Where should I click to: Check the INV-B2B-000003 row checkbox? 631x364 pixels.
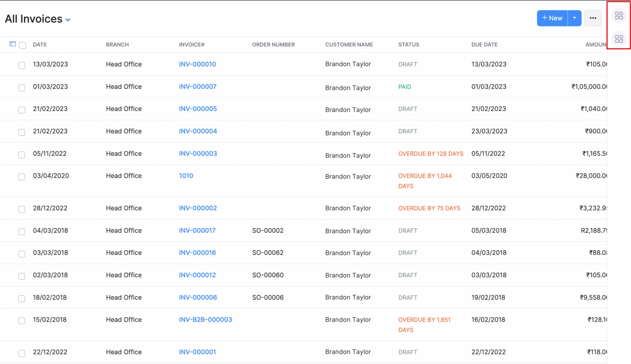click(22, 321)
